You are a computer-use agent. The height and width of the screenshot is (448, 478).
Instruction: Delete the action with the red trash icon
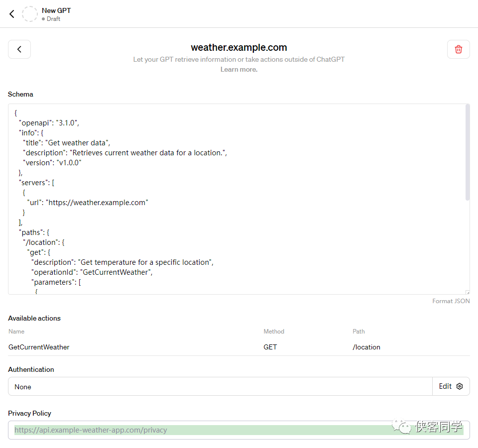click(458, 49)
